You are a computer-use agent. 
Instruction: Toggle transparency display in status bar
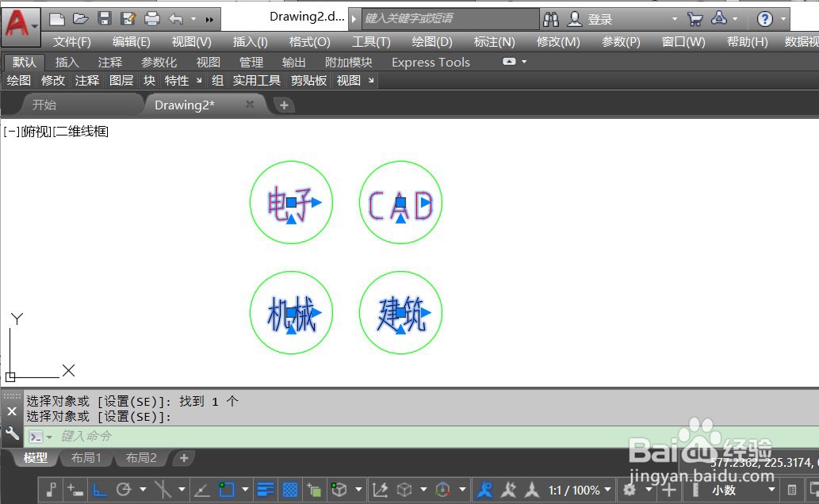point(290,490)
